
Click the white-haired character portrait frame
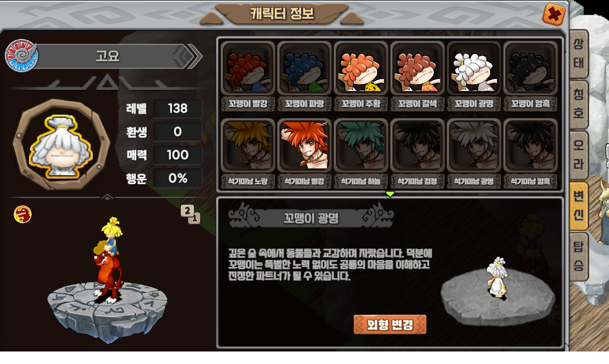[61, 144]
